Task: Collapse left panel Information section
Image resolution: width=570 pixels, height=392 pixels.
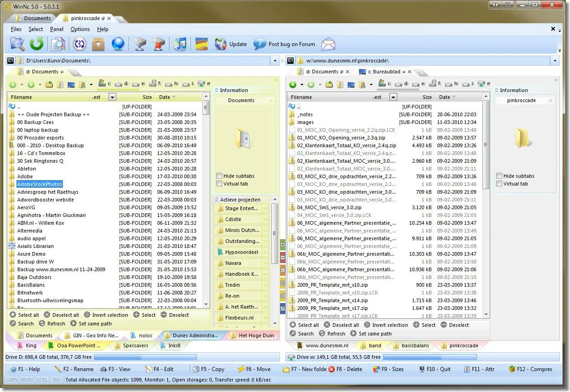Action: [217, 90]
